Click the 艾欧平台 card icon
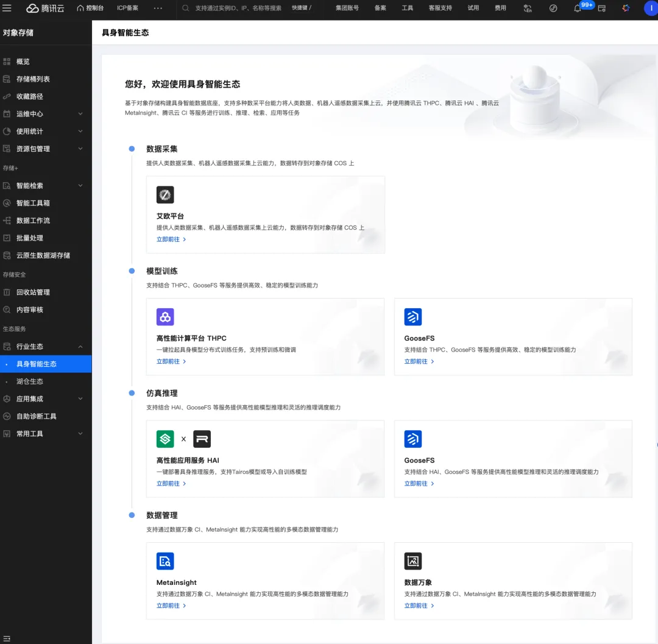The image size is (658, 644). click(x=165, y=195)
